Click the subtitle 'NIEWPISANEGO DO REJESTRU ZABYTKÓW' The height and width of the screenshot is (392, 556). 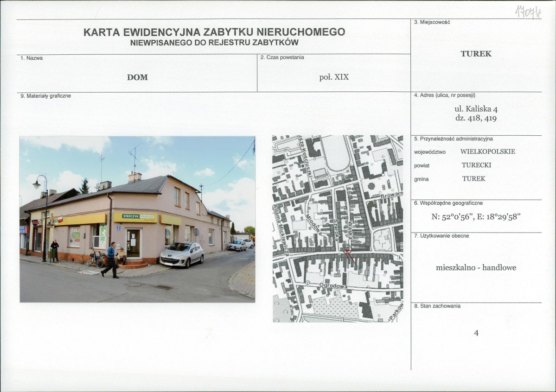[214, 43]
